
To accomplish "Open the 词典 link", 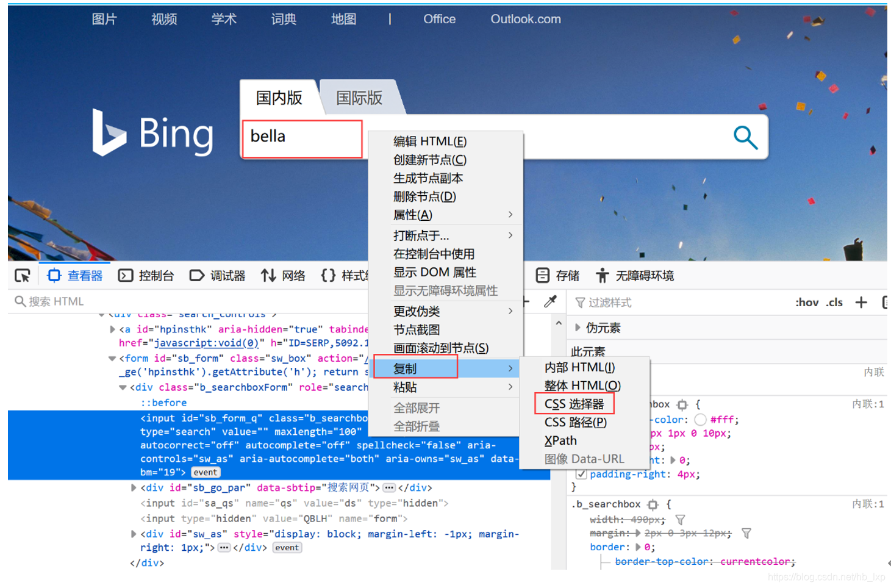I will pyautogui.click(x=284, y=19).
